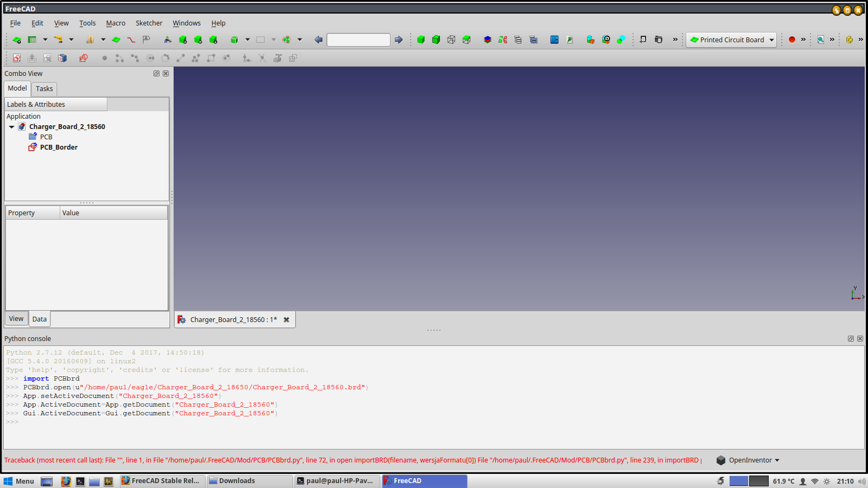
Task: Open the Tools menu
Action: 87,23
